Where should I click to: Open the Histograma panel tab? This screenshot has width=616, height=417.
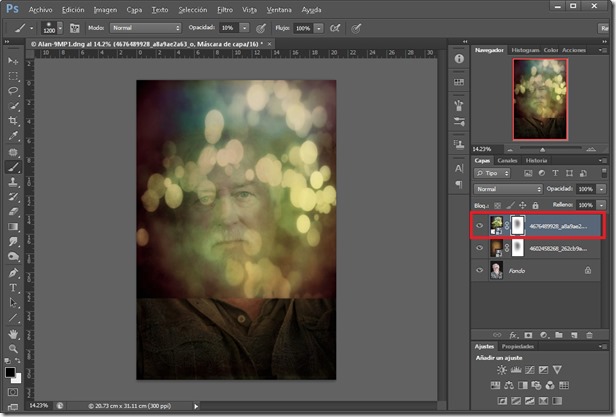coord(527,48)
